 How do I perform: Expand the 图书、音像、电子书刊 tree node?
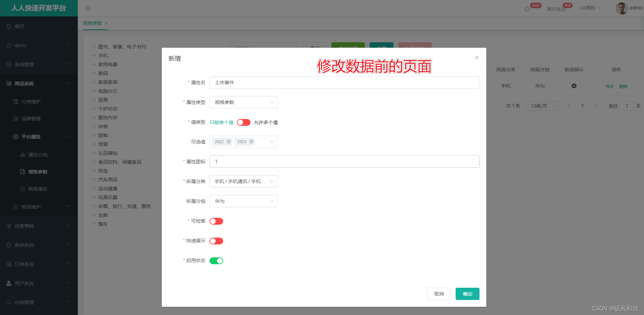coord(95,47)
